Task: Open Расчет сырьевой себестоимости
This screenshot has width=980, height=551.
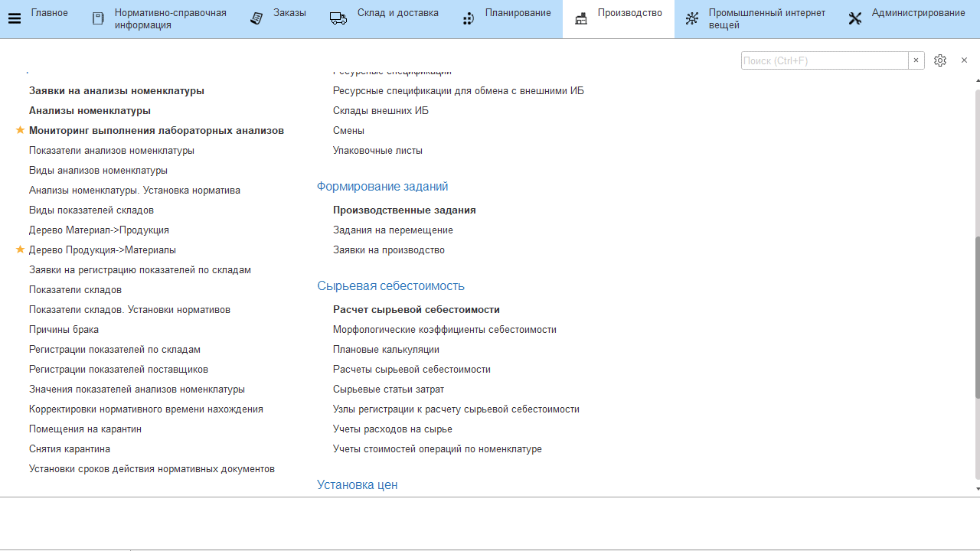Action: pyautogui.click(x=416, y=310)
